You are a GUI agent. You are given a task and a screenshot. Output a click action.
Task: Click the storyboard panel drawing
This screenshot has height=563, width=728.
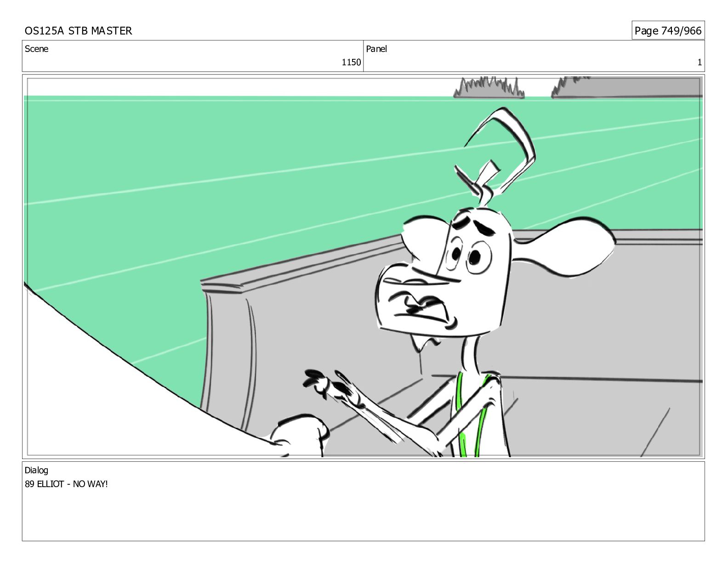coord(364,267)
